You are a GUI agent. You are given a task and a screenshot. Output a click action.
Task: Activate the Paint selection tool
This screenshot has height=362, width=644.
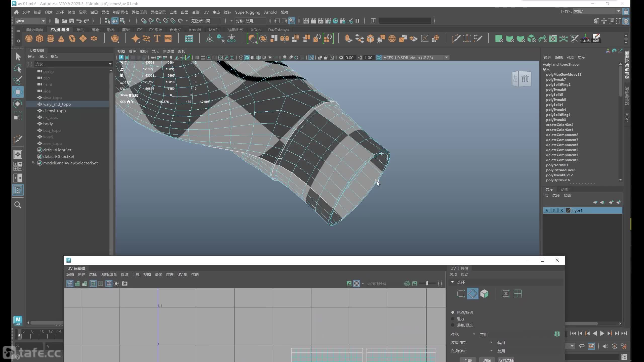click(x=18, y=80)
